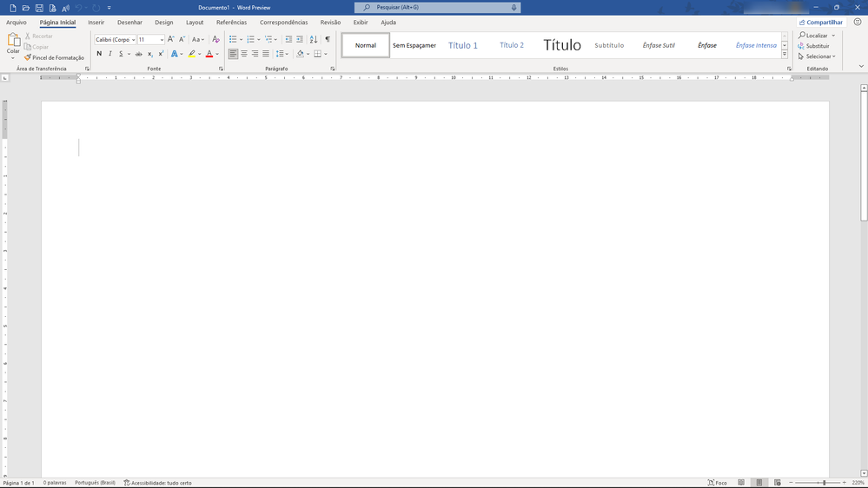
Task: Switch to Read Mode view icon
Action: point(741,483)
